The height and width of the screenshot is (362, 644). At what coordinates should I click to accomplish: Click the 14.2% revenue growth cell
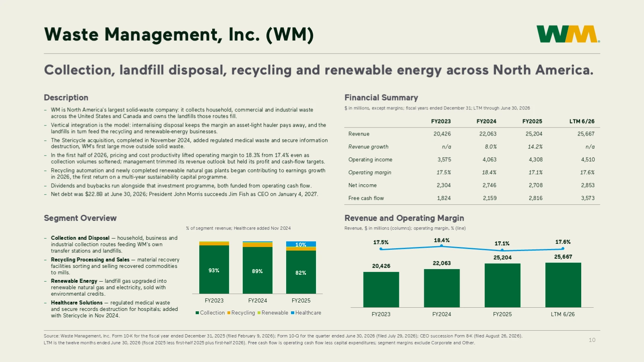pos(535,147)
